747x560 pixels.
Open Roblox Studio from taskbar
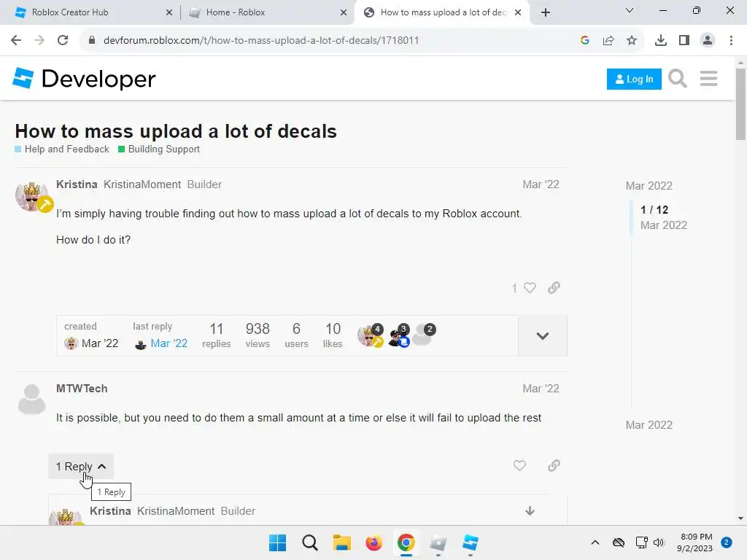(x=471, y=542)
